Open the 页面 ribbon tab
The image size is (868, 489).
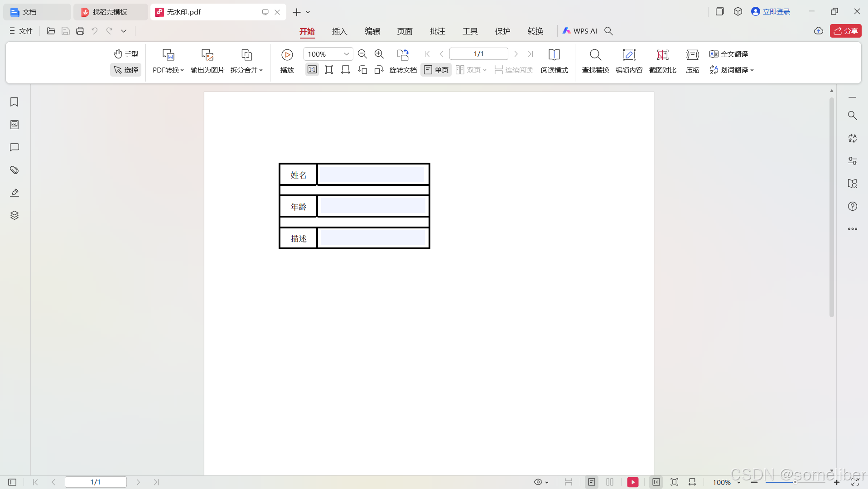(x=405, y=31)
